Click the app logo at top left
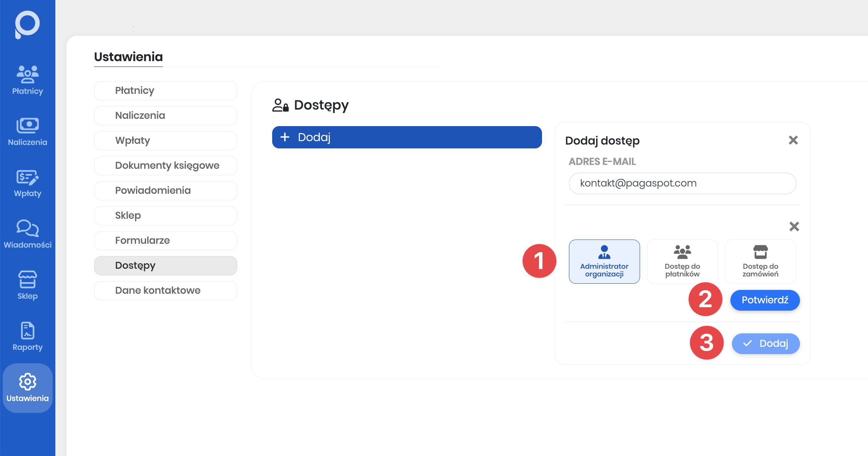Screen dimensions: 868x456 point(27,25)
